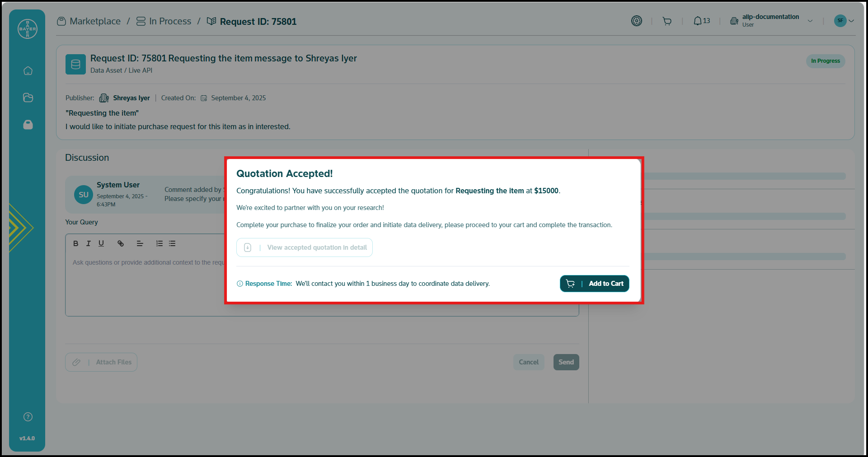Open the shopping cart icon in header

click(666, 21)
